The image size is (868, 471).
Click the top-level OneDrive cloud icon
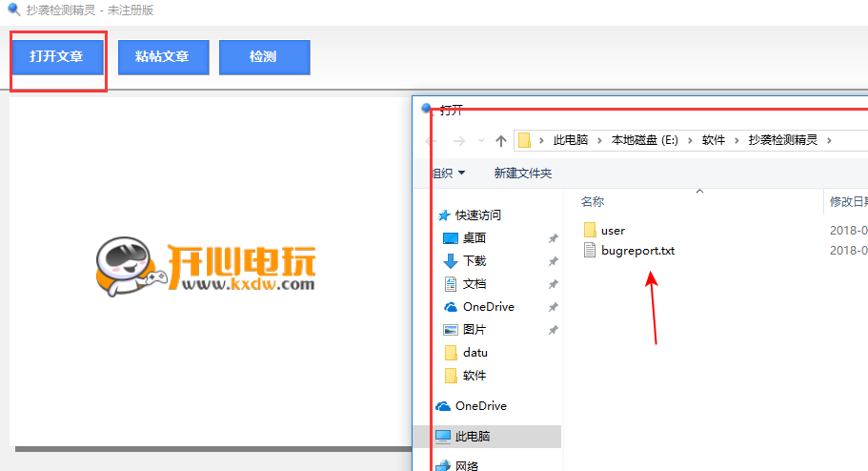(443, 406)
